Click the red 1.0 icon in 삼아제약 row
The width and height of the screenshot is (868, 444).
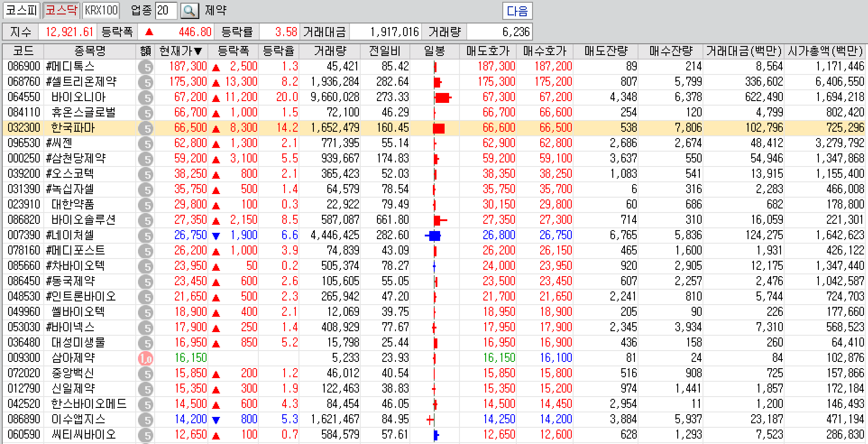146,358
